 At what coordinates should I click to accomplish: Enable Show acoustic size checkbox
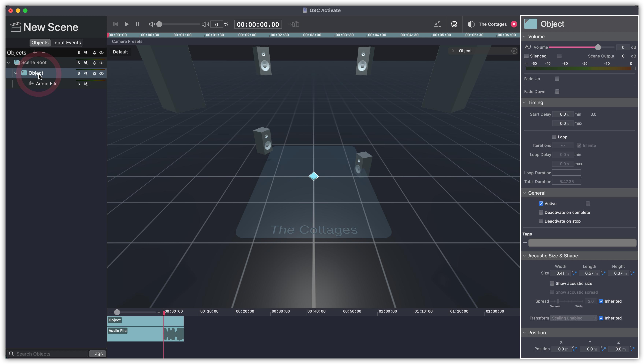552,283
